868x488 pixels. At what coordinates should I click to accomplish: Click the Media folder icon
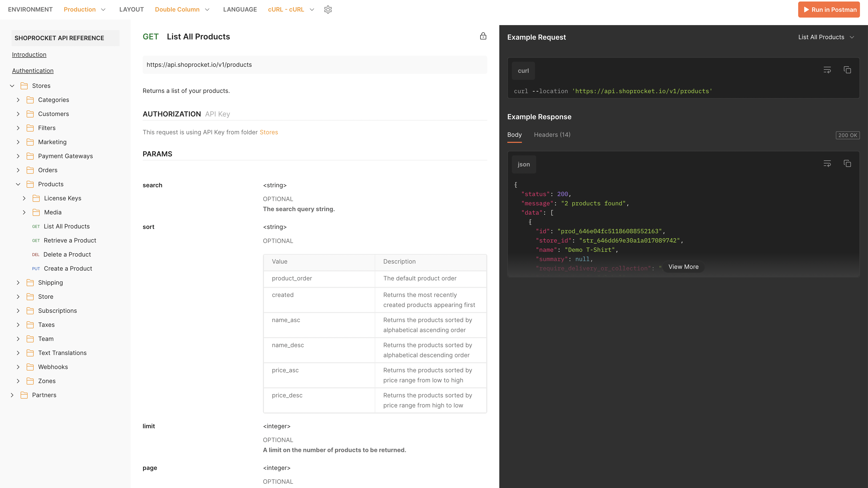(36, 213)
